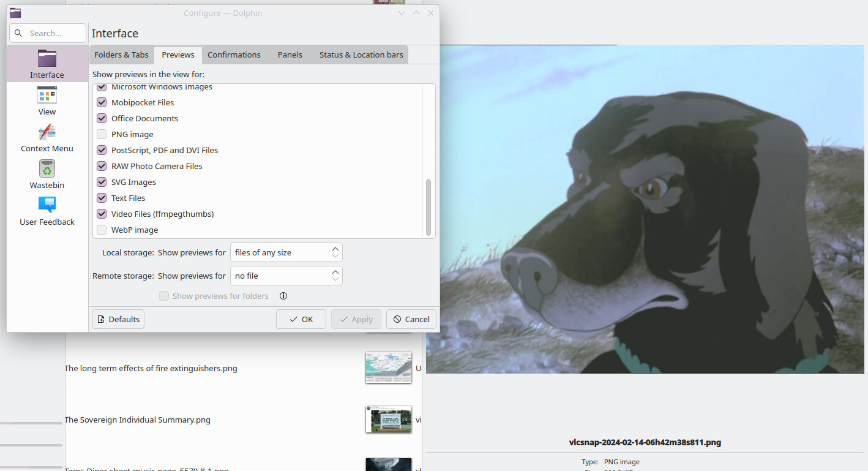Enable PNG image previews
The width and height of the screenshot is (868, 471).
[102, 134]
